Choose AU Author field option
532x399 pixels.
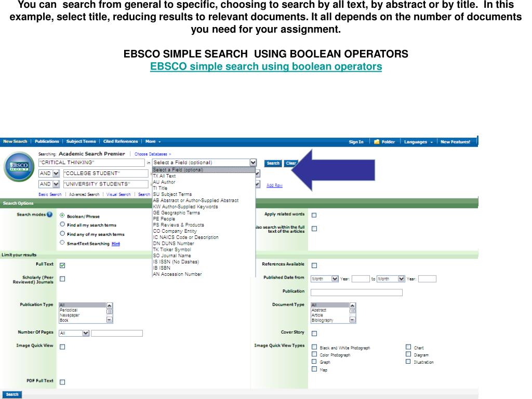(204, 182)
